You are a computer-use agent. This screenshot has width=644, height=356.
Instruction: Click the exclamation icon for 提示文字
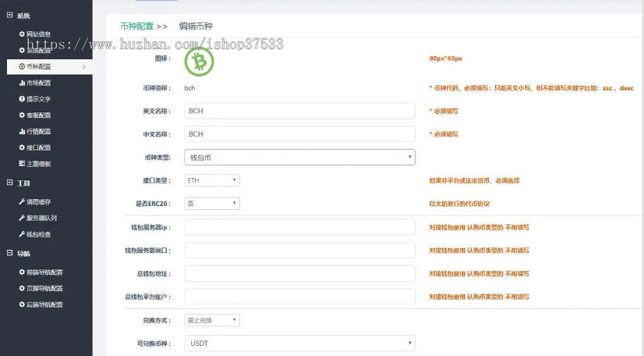pyautogui.click(x=22, y=99)
